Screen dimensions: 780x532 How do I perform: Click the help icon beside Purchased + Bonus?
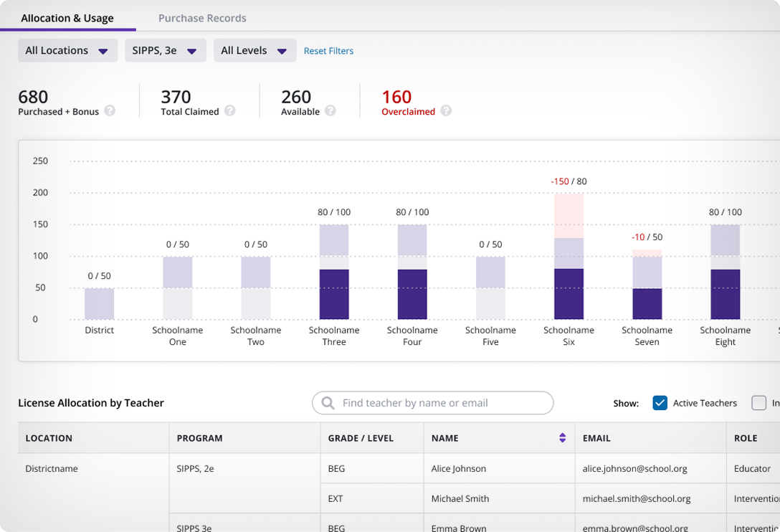pyautogui.click(x=110, y=112)
